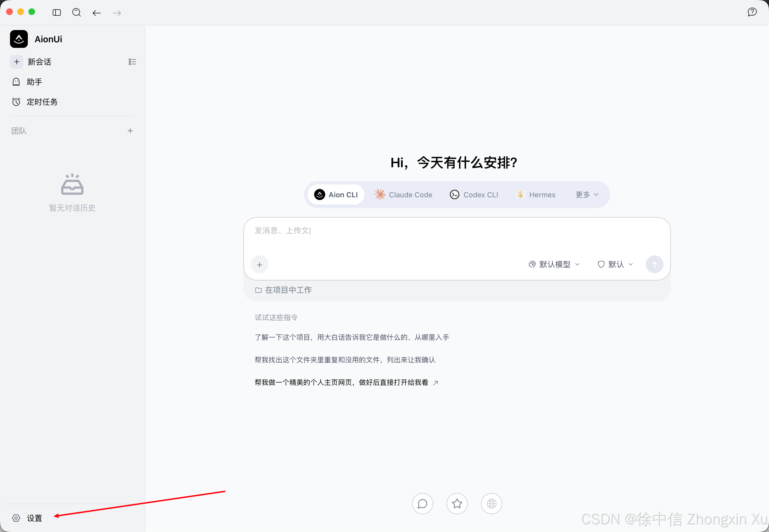This screenshot has height=532, width=769.
Task: Click 在项目中工作 folder option
Action: [x=283, y=290]
